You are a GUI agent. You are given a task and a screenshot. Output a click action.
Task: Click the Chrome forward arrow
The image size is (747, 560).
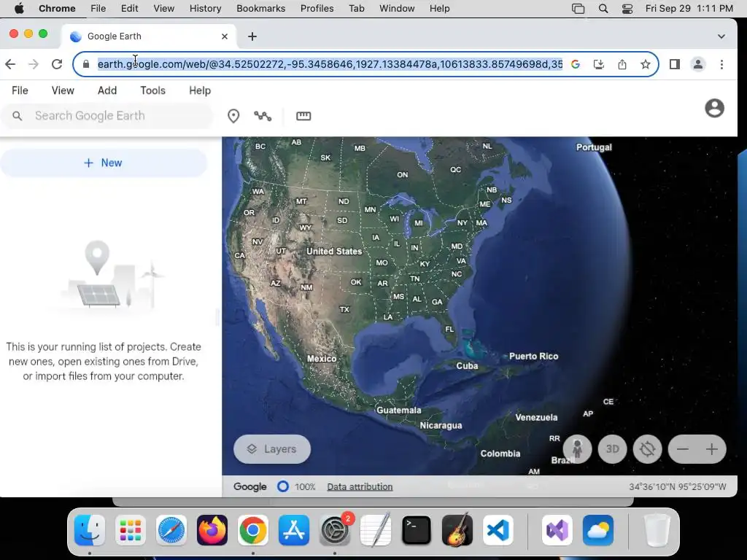pyautogui.click(x=34, y=64)
